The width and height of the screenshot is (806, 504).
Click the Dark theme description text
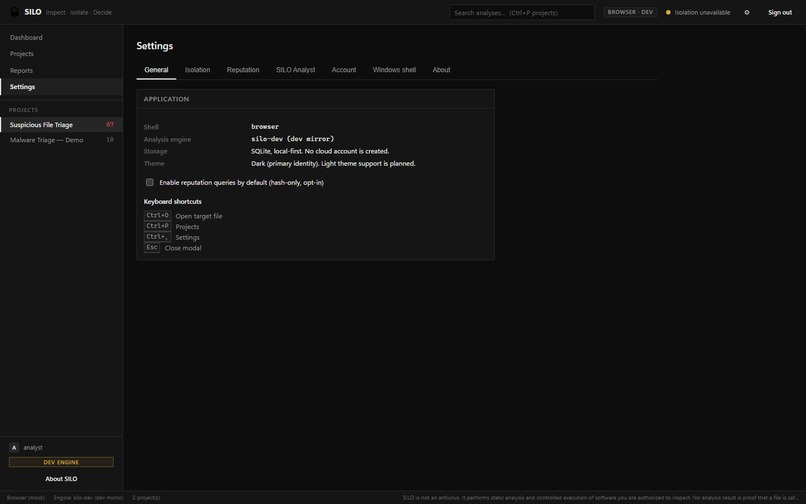(x=333, y=164)
